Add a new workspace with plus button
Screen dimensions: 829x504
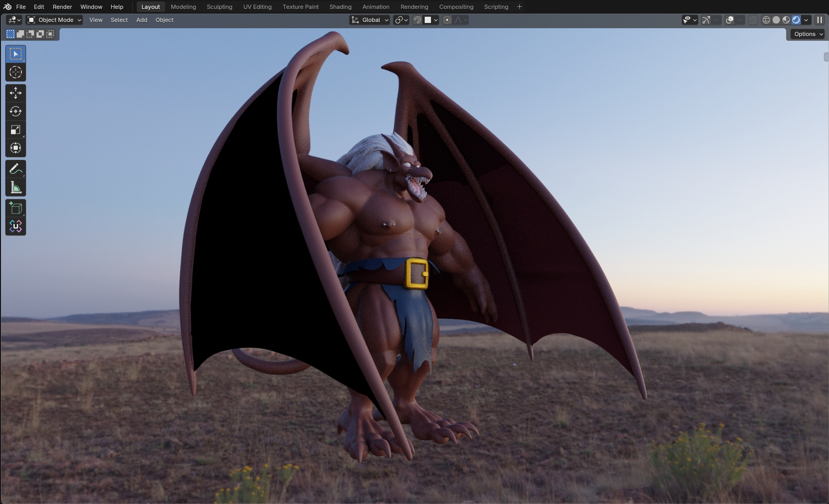pyautogui.click(x=519, y=7)
